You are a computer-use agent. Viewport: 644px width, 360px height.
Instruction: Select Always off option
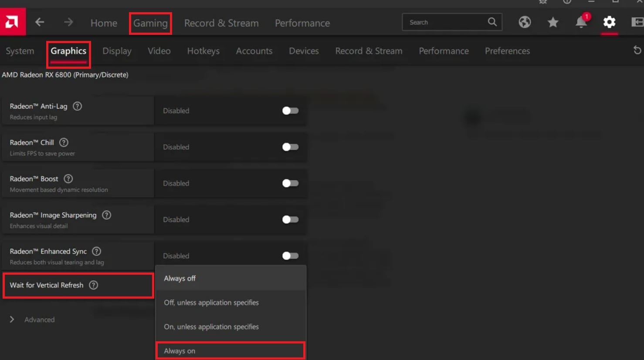[x=230, y=278]
